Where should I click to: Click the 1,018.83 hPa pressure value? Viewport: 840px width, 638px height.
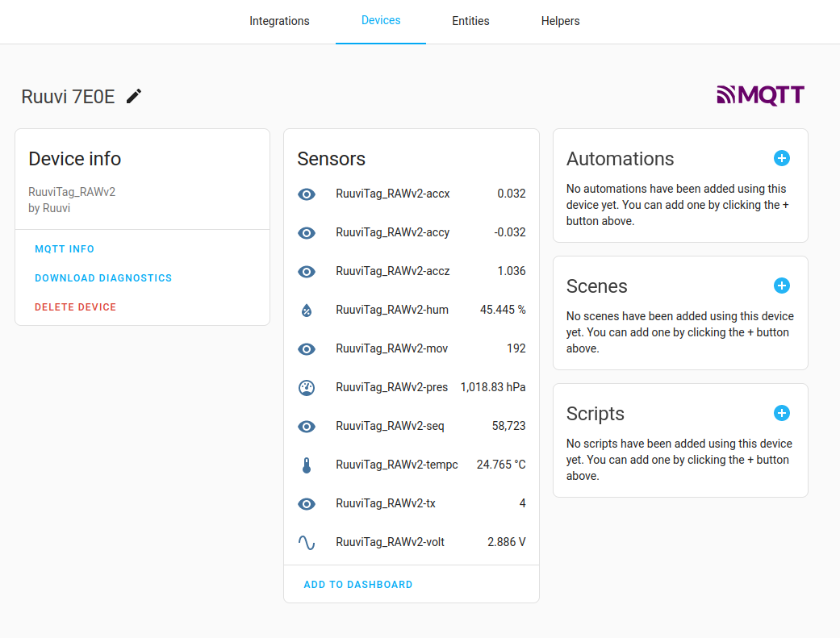(x=493, y=387)
